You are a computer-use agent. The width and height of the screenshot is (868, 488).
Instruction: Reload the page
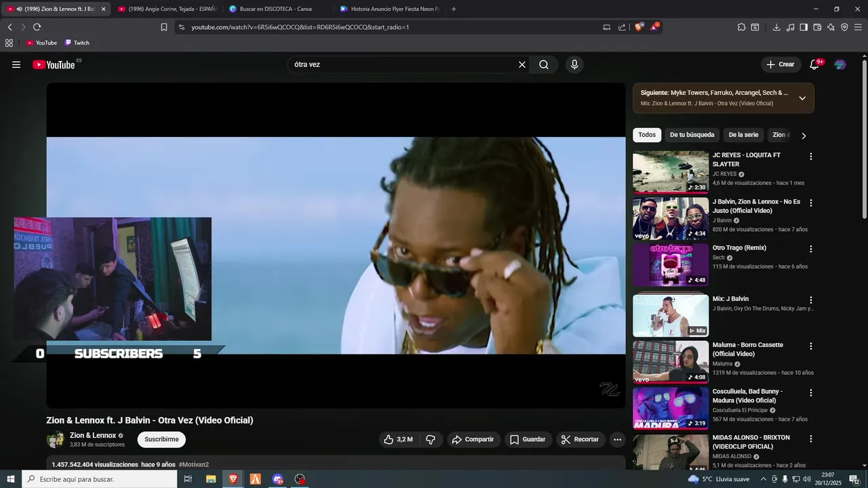click(37, 27)
